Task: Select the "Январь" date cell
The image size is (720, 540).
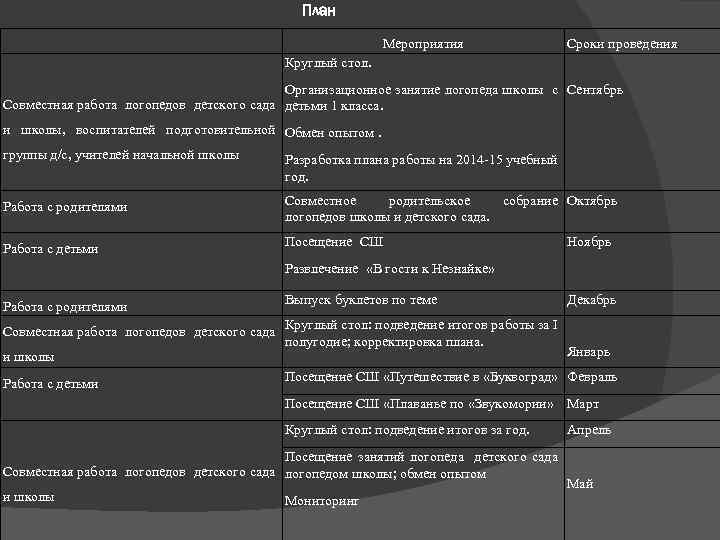Action: 588,352
